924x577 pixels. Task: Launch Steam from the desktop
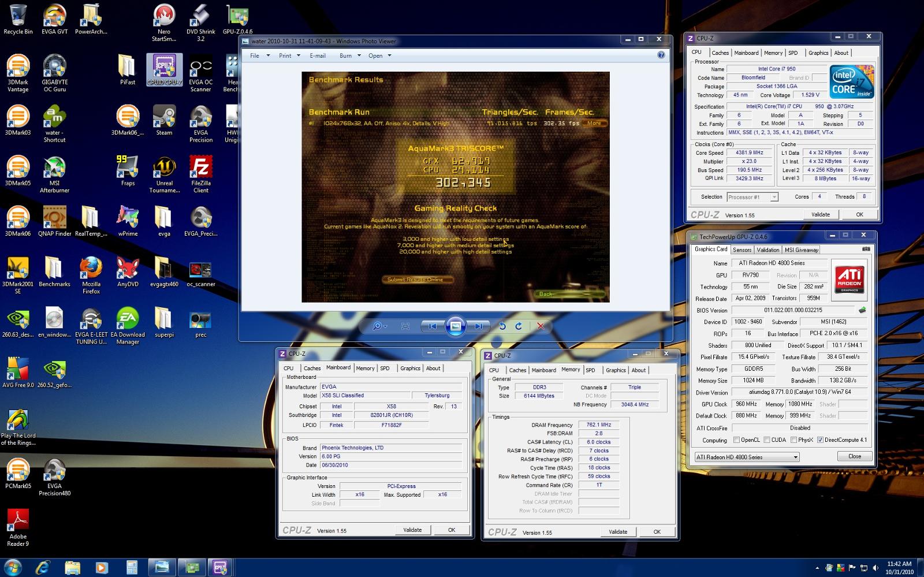pos(164,120)
